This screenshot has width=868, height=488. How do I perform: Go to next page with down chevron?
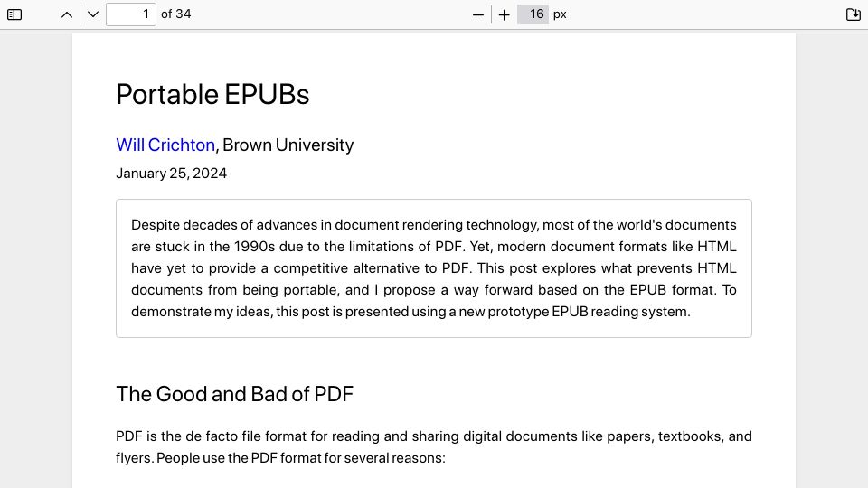click(93, 14)
